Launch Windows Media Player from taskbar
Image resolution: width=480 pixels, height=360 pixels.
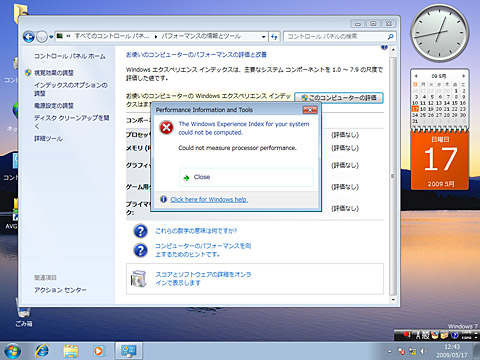pyautogui.click(x=99, y=351)
